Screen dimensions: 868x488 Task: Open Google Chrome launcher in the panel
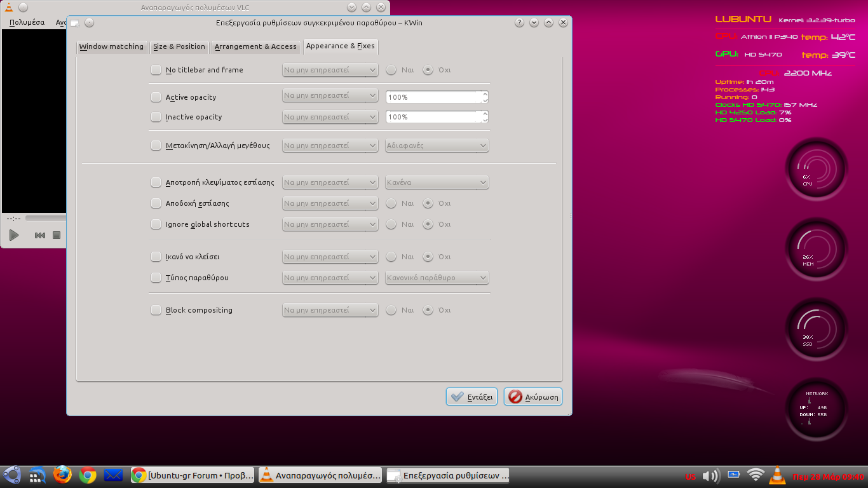[x=88, y=475]
